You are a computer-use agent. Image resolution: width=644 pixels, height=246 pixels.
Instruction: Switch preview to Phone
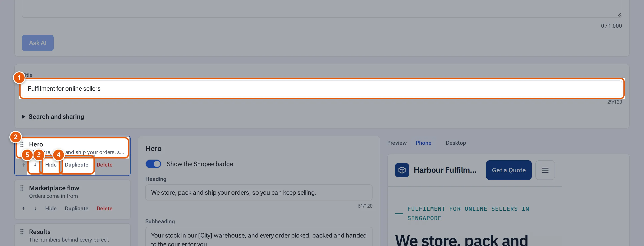tap(424, 143)
